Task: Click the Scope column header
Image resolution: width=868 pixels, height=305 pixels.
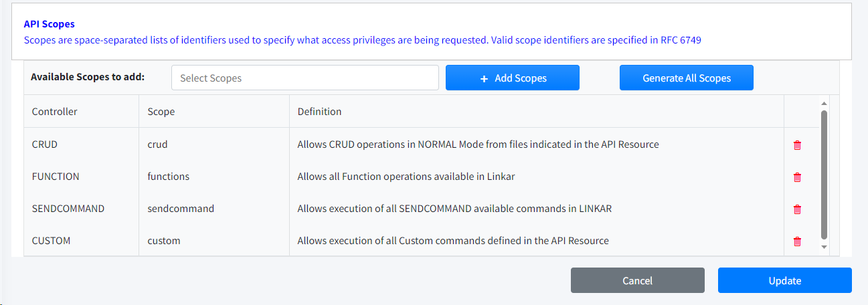Action: [161, 112]
